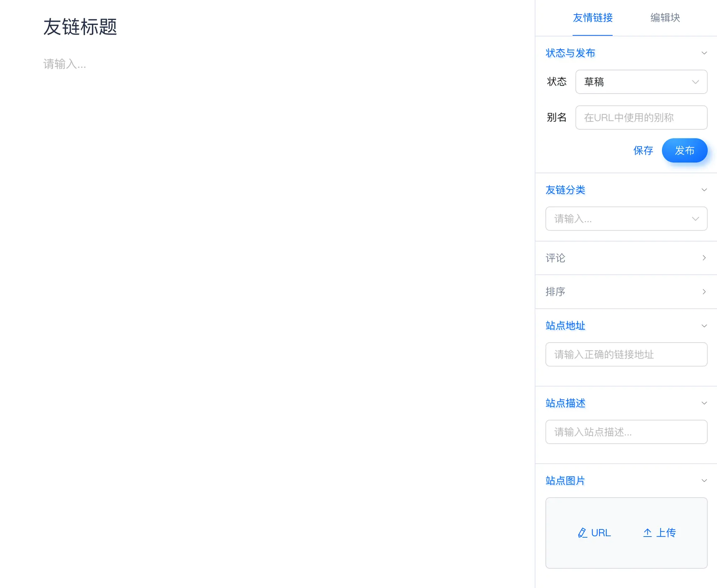Collapse the 站点图片 section chevron

(x=704, y=480)
